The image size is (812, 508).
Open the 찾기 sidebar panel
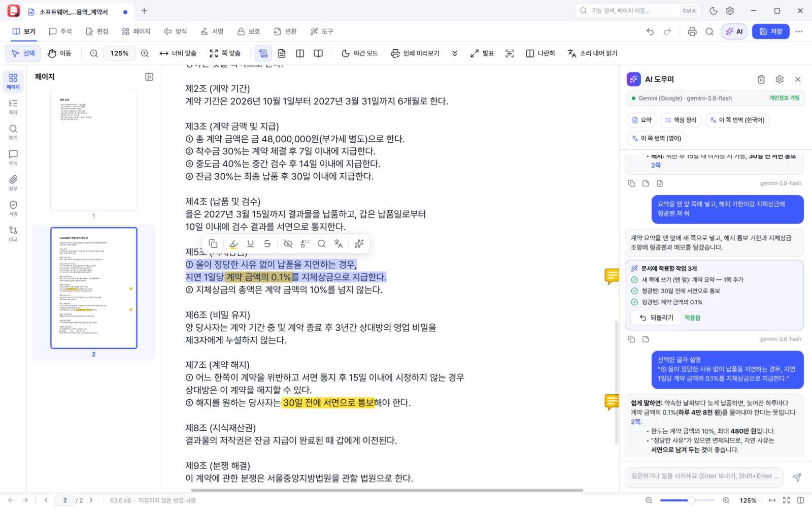(13, 132)
